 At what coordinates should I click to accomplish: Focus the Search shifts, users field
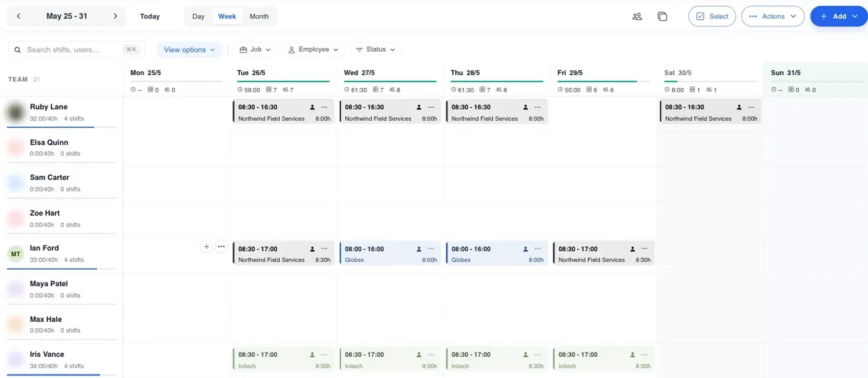[x=76, y=50]
